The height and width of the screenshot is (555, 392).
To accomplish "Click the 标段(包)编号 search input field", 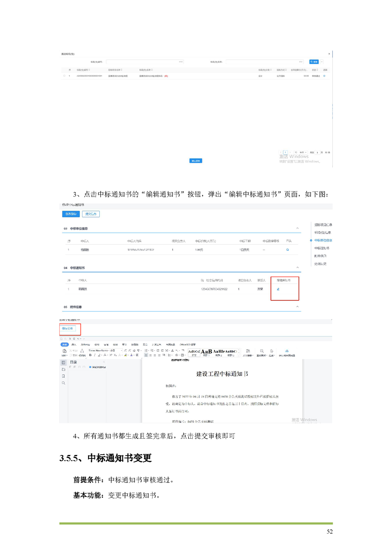I will [144, 62].
